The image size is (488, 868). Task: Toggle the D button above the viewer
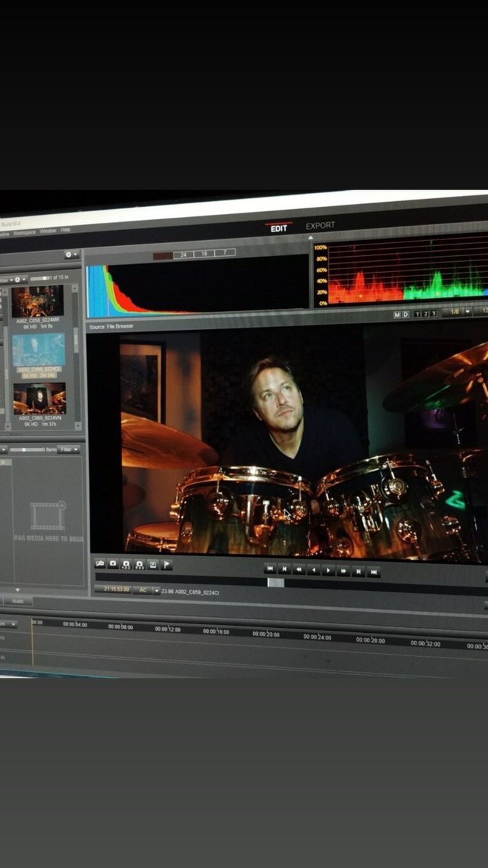[406, 315]
